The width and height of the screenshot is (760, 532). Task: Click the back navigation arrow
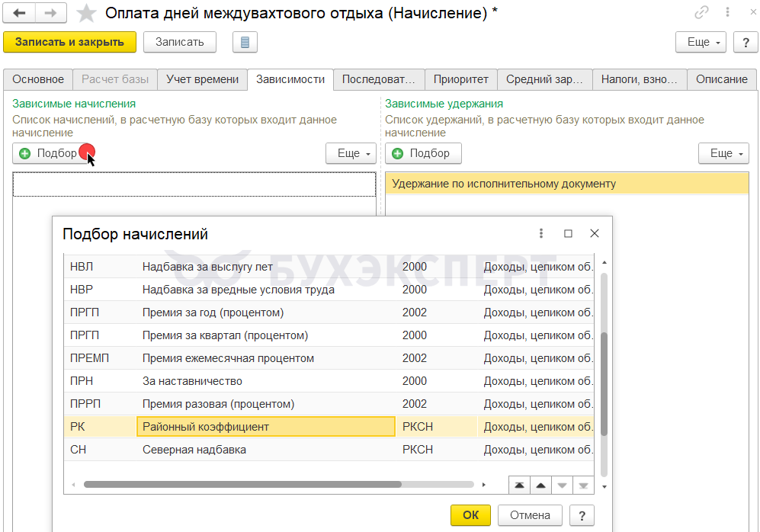click(x=19, y=13)
